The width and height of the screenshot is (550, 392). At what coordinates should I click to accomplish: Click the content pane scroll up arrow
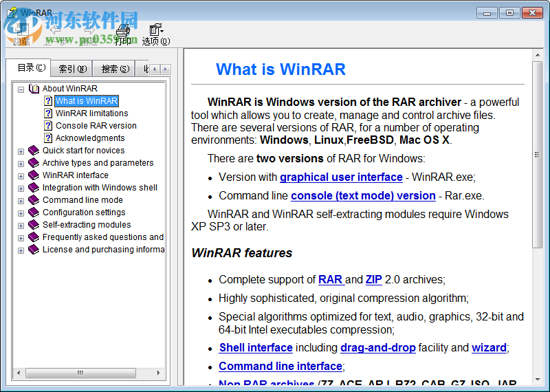537,55
